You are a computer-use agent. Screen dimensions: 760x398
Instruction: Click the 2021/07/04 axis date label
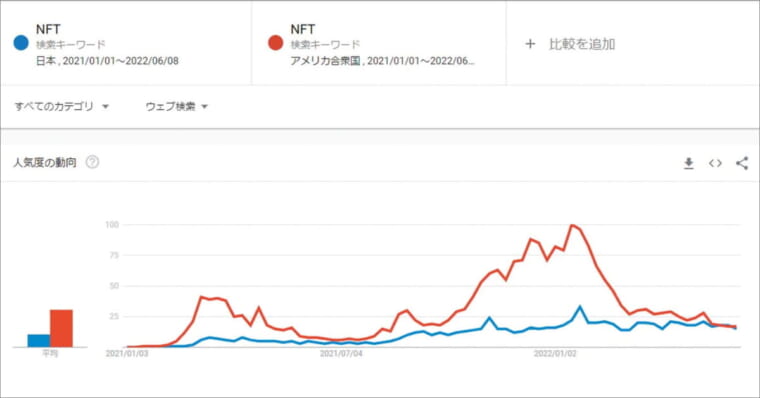click(341, 353)
